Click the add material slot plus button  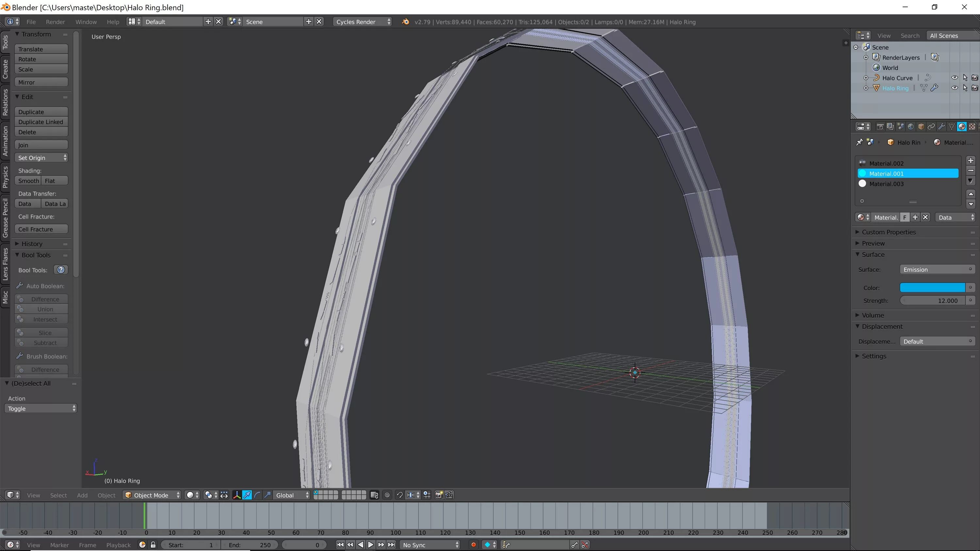tap(971, 161)
